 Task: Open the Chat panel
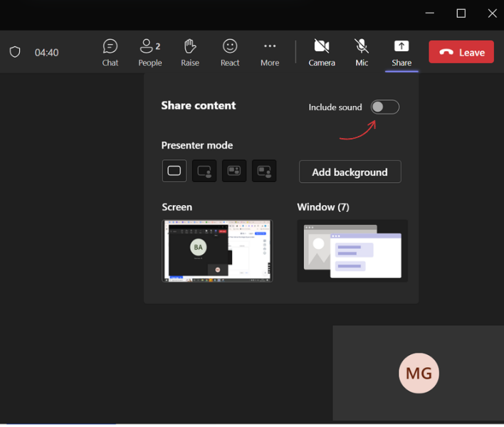110,53
